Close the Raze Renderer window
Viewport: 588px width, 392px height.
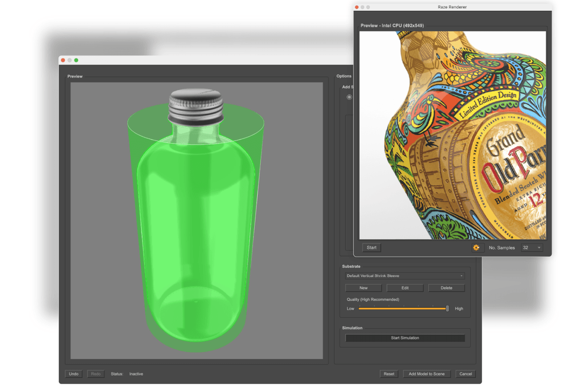point(357,7)
